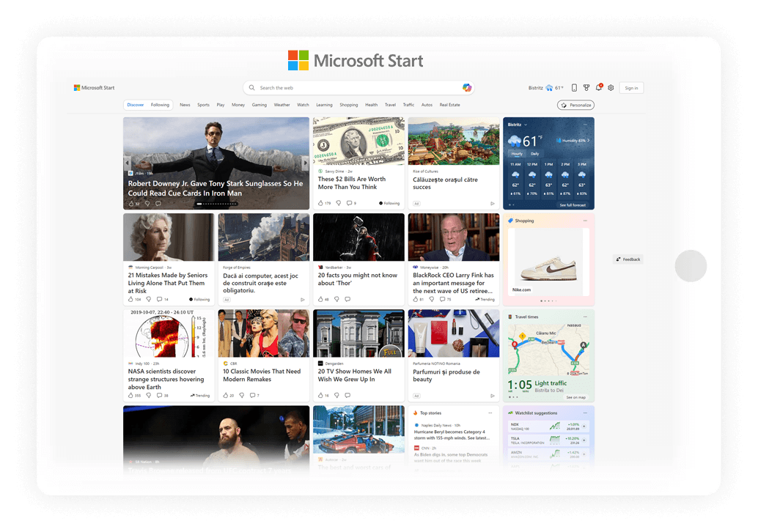758x532 pixels.
Task: Click the Microsoft Start logo in header
Action: pyautogui.click(x=95, y=87)
